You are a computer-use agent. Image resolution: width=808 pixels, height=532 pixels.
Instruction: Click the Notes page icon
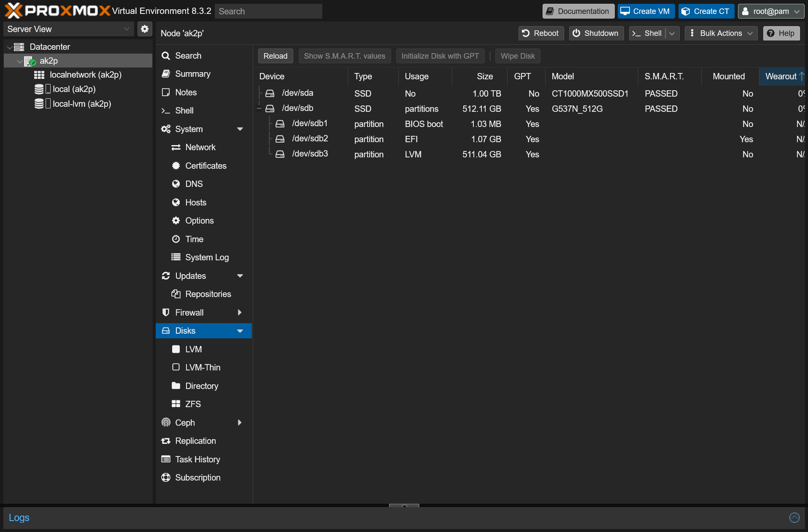point(166,92)
